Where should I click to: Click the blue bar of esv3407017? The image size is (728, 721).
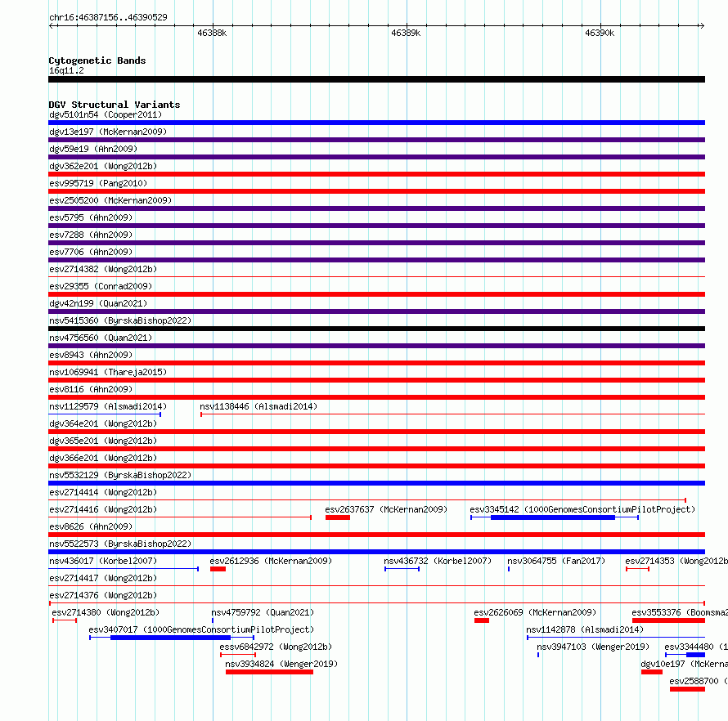(x=170, y=638)
